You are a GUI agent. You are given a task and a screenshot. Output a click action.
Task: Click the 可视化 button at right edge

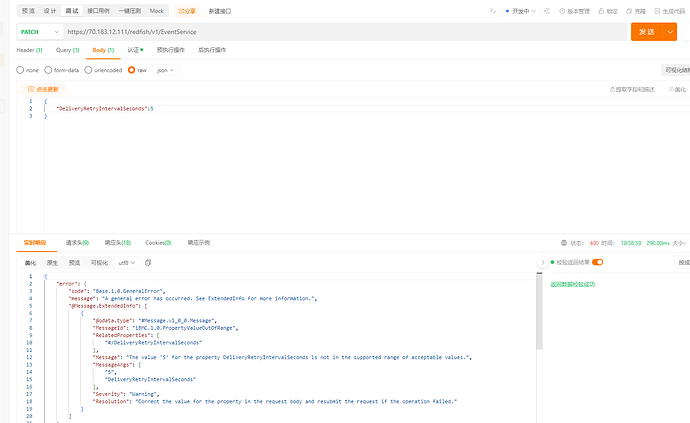676,70
